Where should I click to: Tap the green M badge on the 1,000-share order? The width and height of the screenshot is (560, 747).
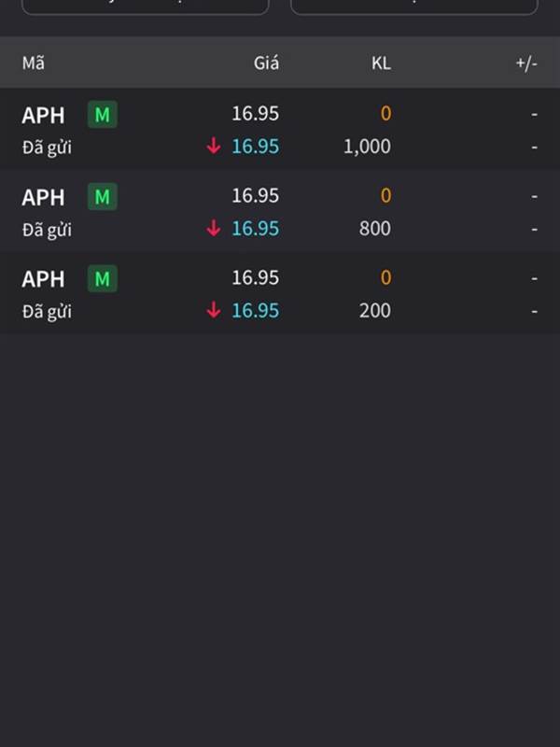103,114
